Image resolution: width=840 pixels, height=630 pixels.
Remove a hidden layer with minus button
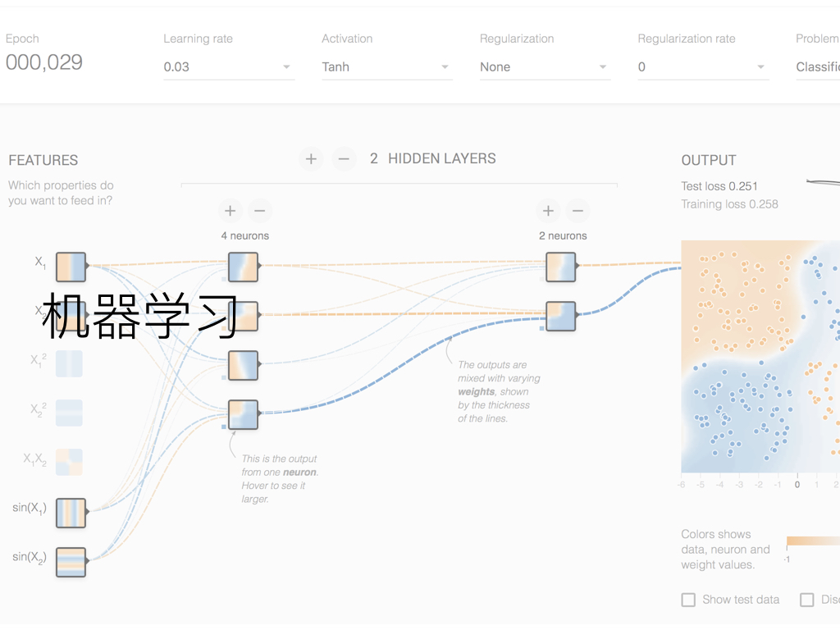344,159
